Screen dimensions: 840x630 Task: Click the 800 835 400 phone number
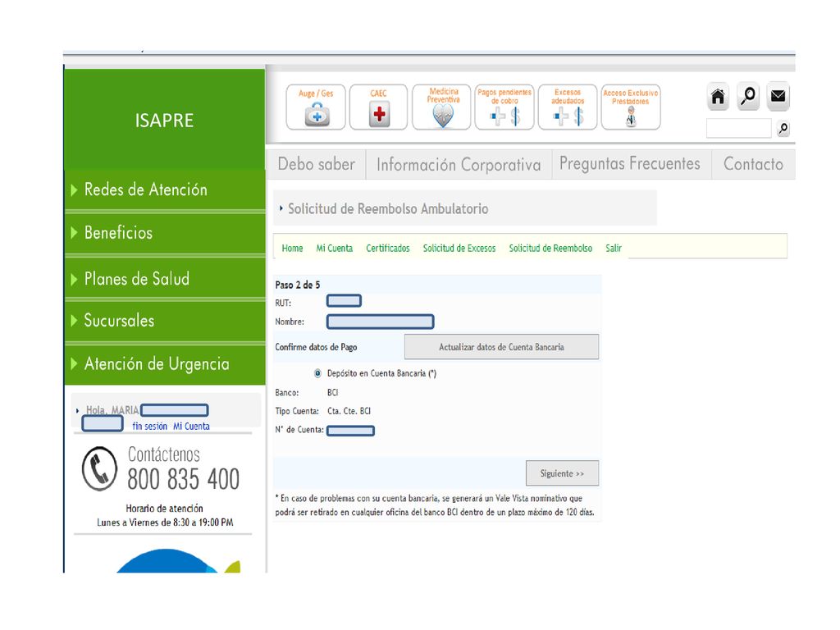183,479
